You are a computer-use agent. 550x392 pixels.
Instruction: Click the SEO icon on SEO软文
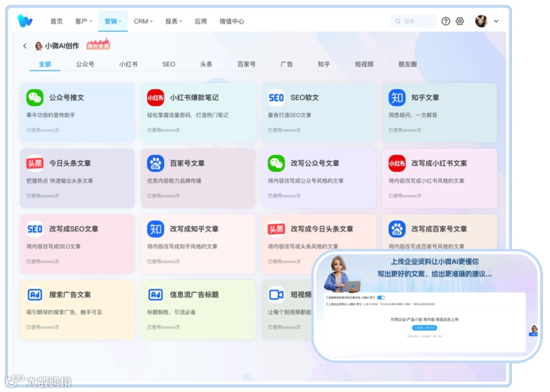[276, 97]
